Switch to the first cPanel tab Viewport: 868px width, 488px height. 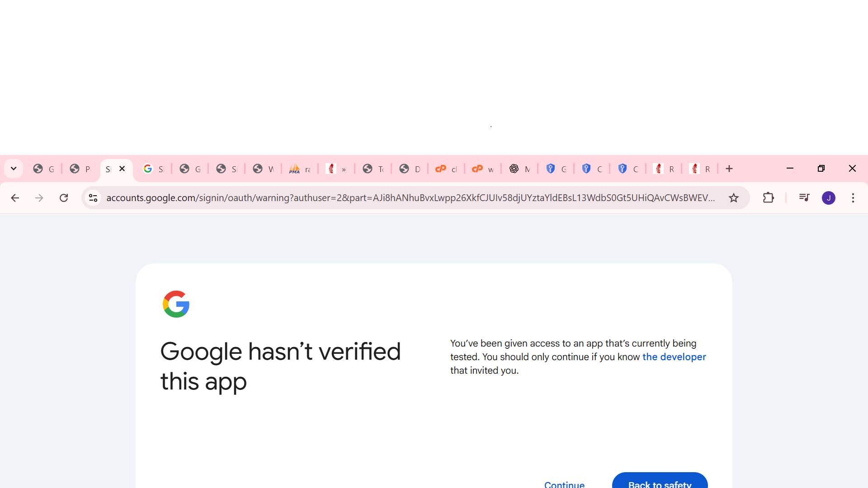446,169
